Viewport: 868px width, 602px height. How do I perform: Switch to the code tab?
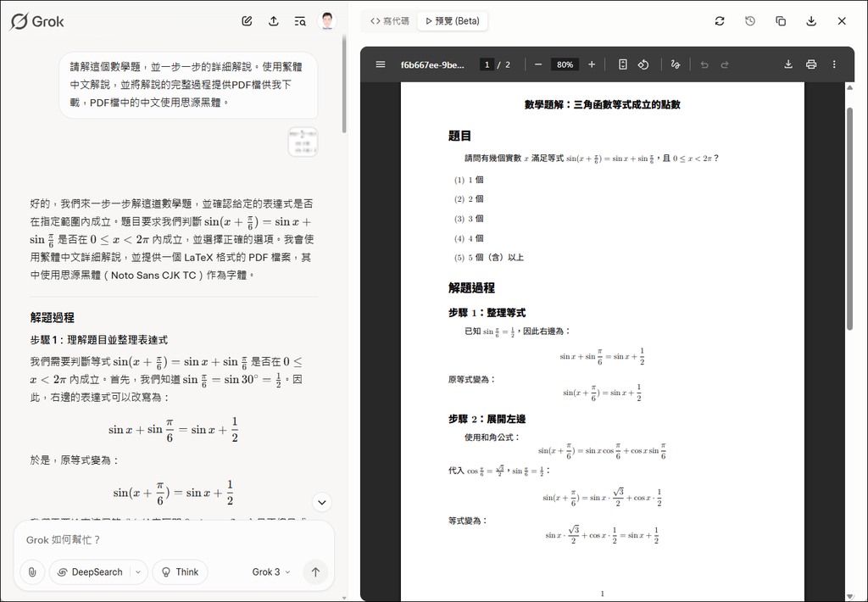pos(390,21)
